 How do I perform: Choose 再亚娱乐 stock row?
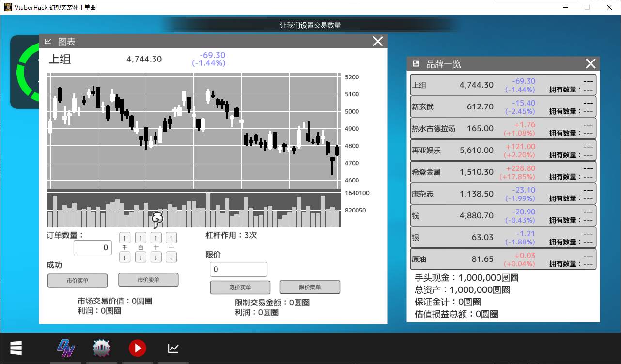(x=503, y=150)
